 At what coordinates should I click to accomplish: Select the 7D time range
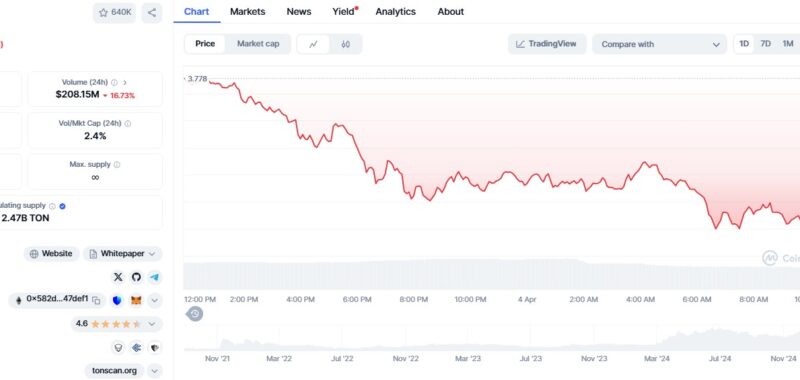coord(765,44)
